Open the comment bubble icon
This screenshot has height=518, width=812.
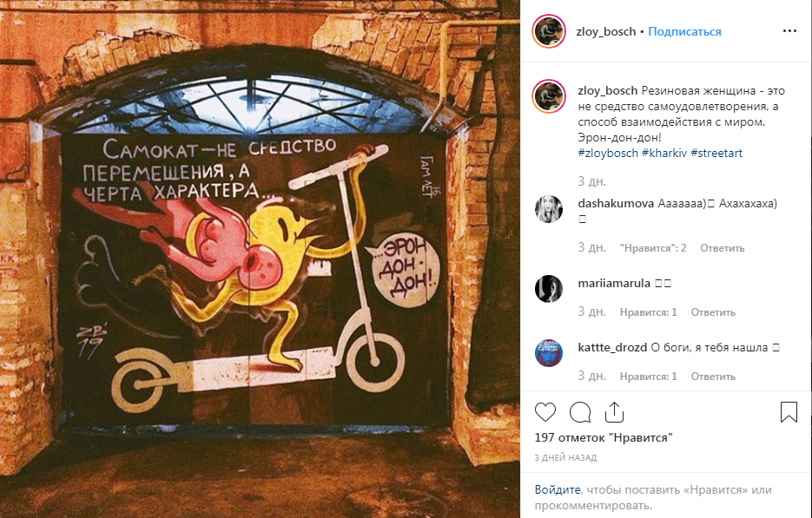(x=580, y=412)
